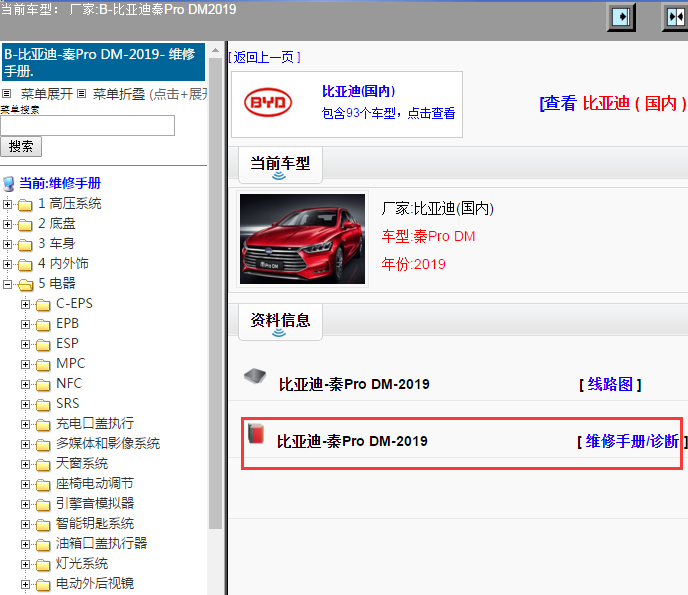Click the 查看 比亚迪(国内) link
688x595 pixels.
point(613,104)
